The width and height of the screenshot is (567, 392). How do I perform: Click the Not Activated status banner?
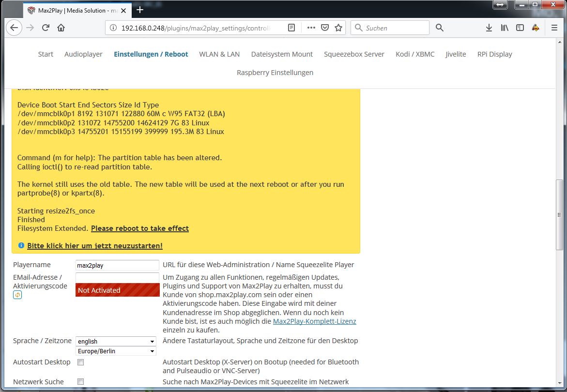(x=118, y=290)
